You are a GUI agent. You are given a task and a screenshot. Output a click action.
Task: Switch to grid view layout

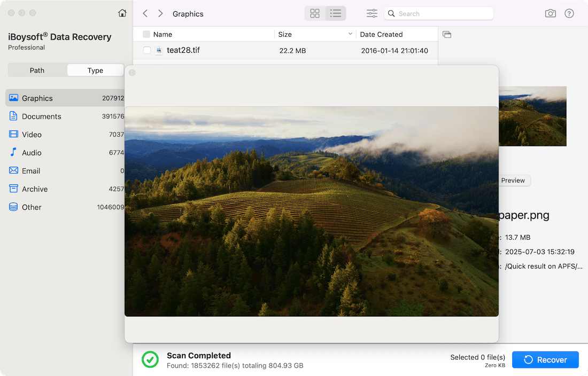click(315, 13)
